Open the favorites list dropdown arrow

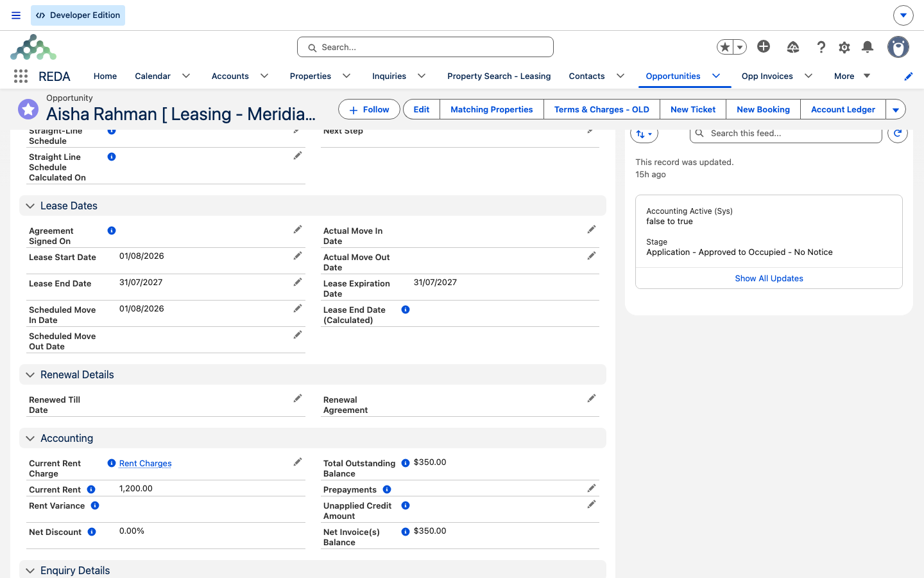(x=740, y=47)
